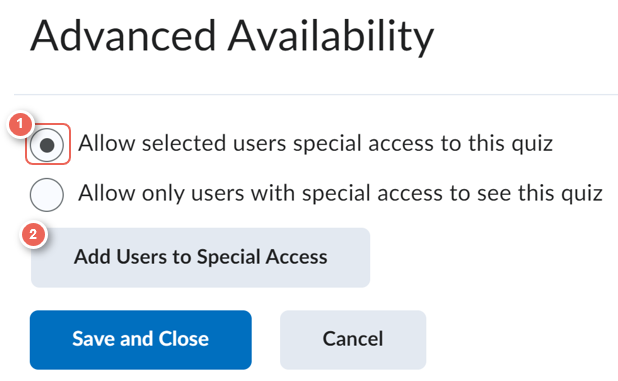Click the Advanced Availability heading
618x381 pixels.
pos(232,36)
